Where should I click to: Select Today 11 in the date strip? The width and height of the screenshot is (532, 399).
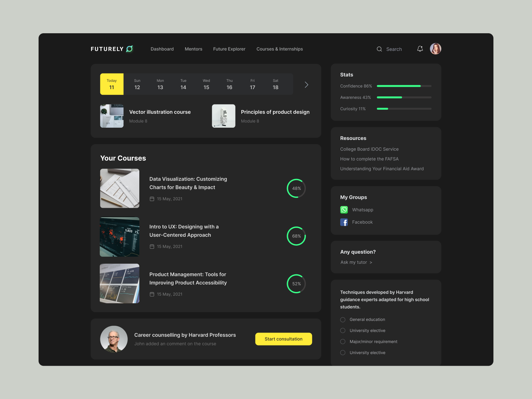point(112,84)
